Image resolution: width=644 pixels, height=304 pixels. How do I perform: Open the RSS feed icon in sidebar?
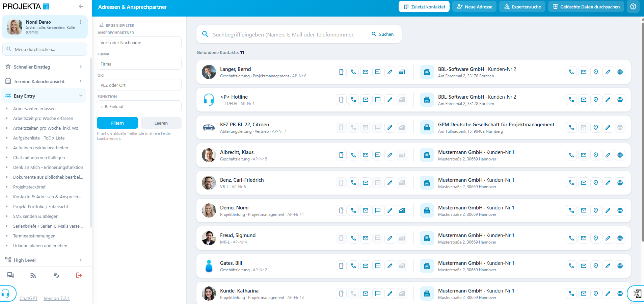(x=33, y=275)
